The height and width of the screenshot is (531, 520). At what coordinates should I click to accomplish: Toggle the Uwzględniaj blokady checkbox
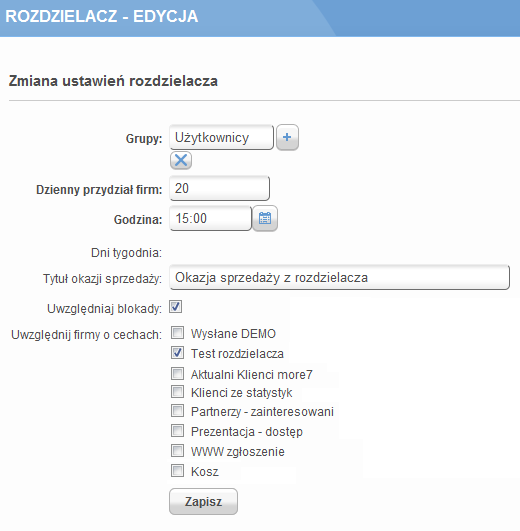coord(175,307)
